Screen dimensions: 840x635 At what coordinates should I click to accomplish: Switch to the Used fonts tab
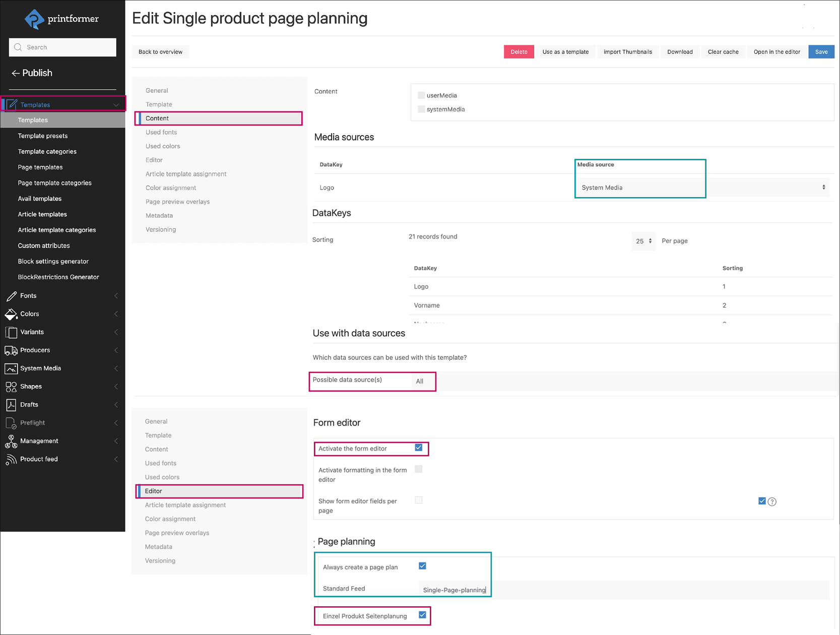click(161, 132)
